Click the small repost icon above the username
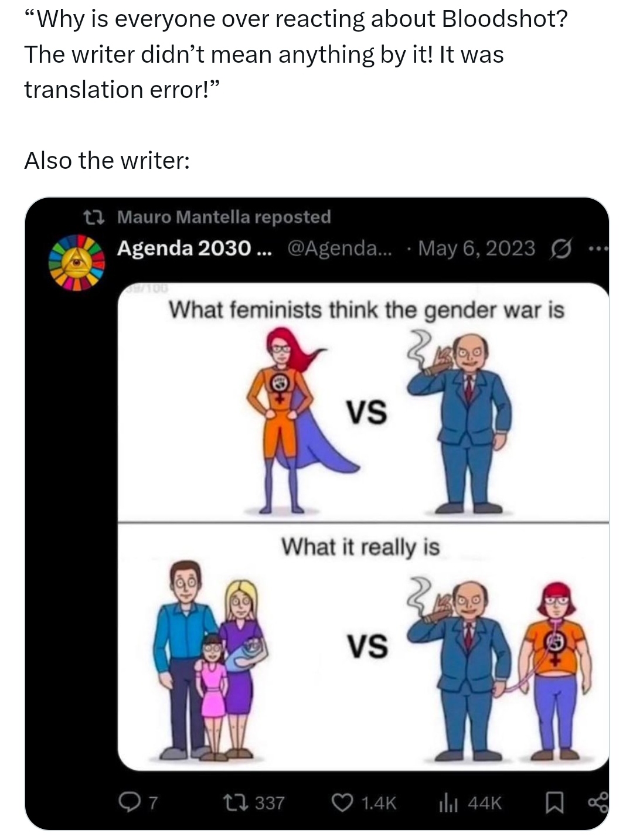The height and width of the screenshot is (840, 633). [93, 218]
